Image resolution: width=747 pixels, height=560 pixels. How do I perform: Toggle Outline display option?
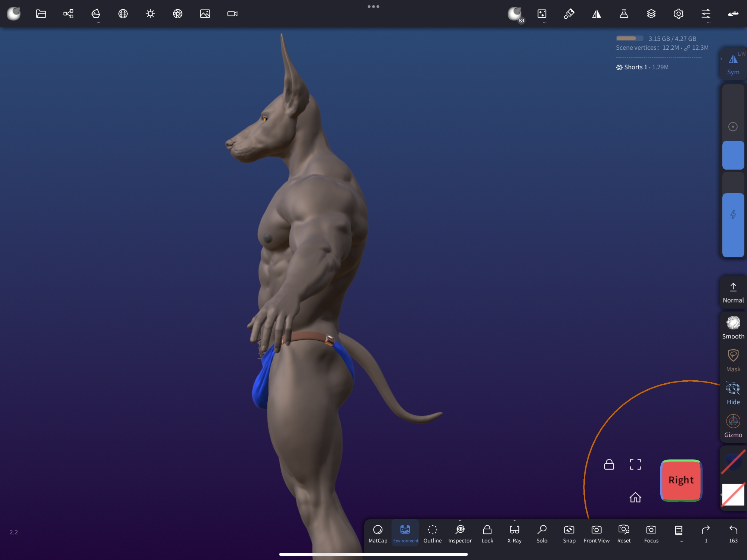pos(433,533)
